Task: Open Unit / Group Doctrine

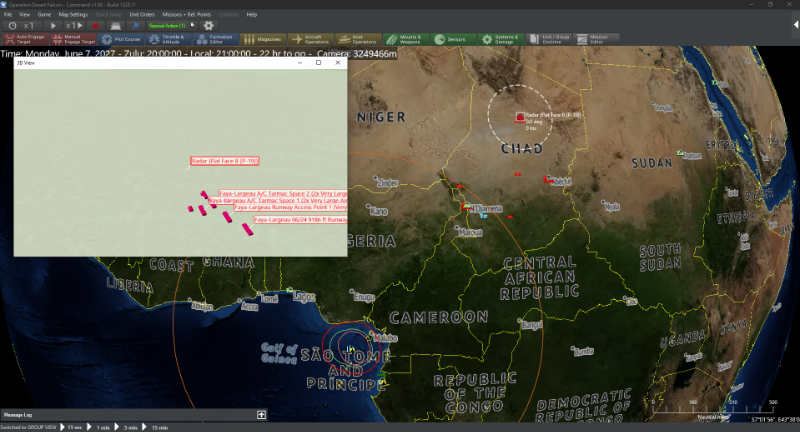Action: [550, 39]
